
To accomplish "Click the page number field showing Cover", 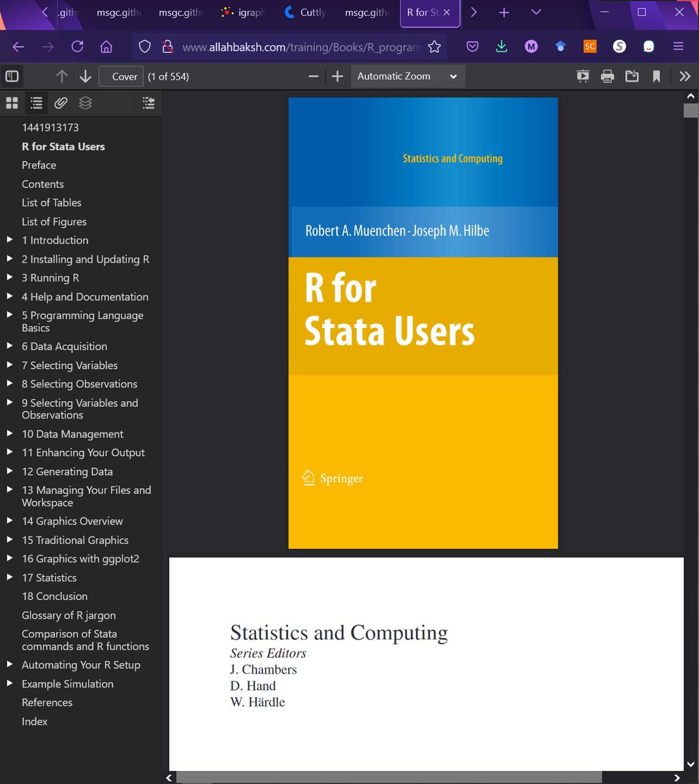I will [122, 76].
